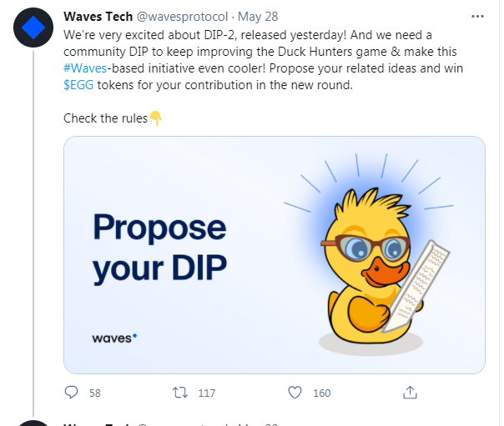The height and width of the screenshot is (426, 504).
Task: Click the 160 likes count
Action: [321, 393]
